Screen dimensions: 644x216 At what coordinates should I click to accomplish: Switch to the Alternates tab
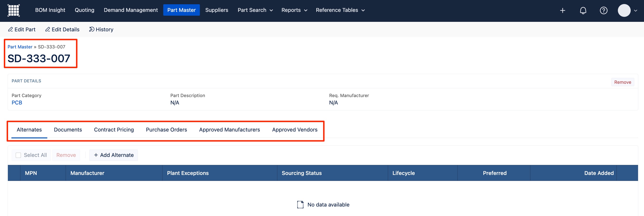pos(29,130)
